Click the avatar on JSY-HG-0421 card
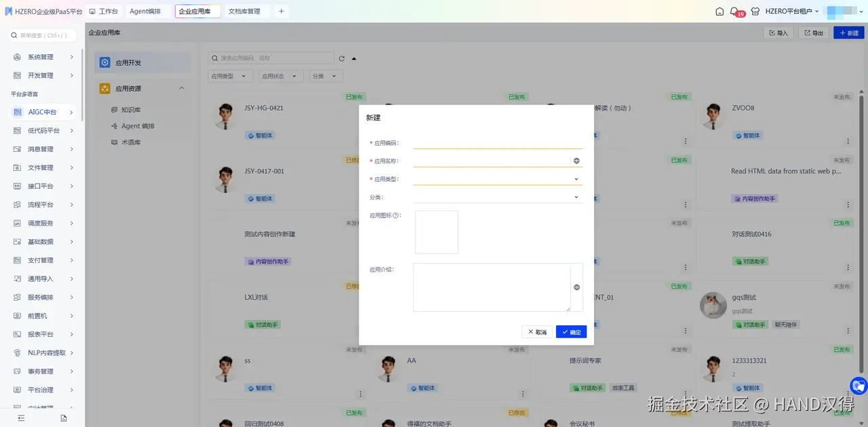This screenshot has width=868, height=427. coord(225,116)
